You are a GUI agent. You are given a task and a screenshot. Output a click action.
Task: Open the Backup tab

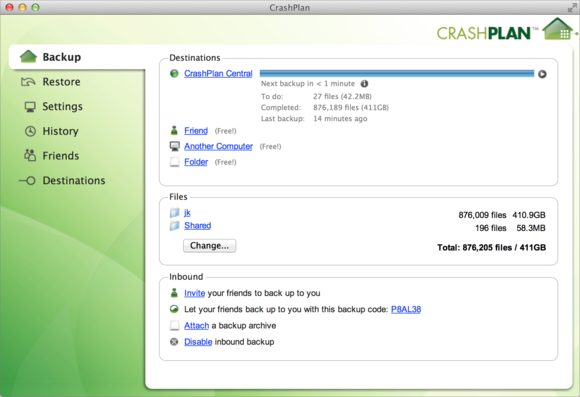pos(77,57)
